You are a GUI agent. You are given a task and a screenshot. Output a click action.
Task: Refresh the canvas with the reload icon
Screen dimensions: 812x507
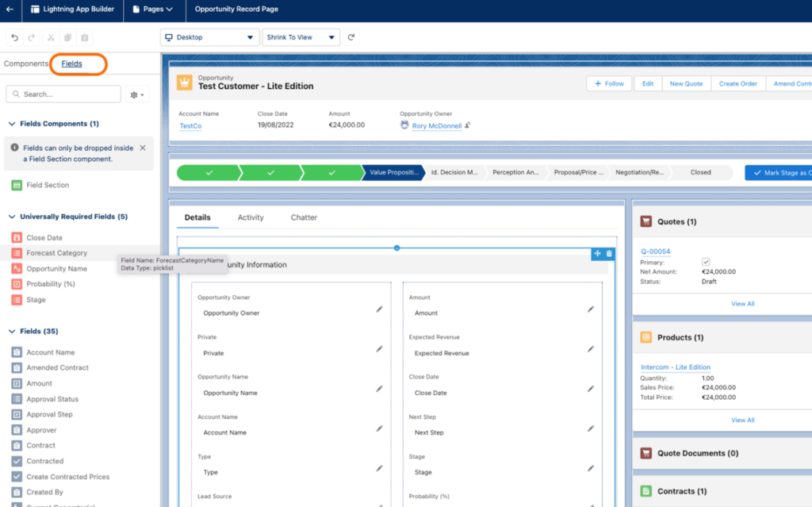click(351, 37)
